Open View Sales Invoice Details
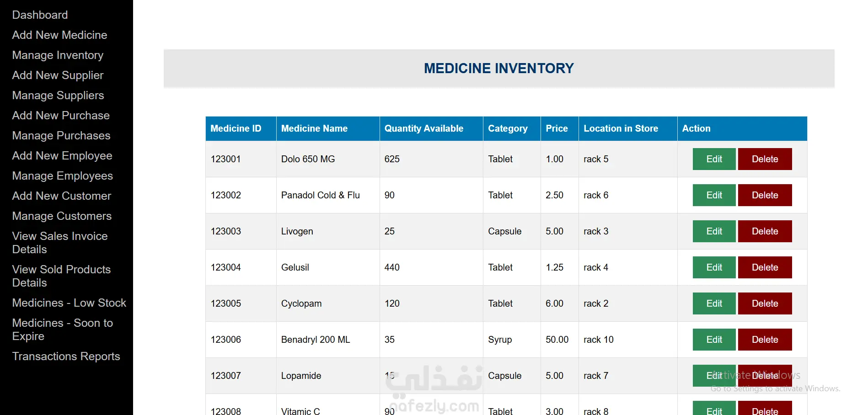Image resolution: width=868 pixels, height=415 pixels. click(x=60, y=243)
